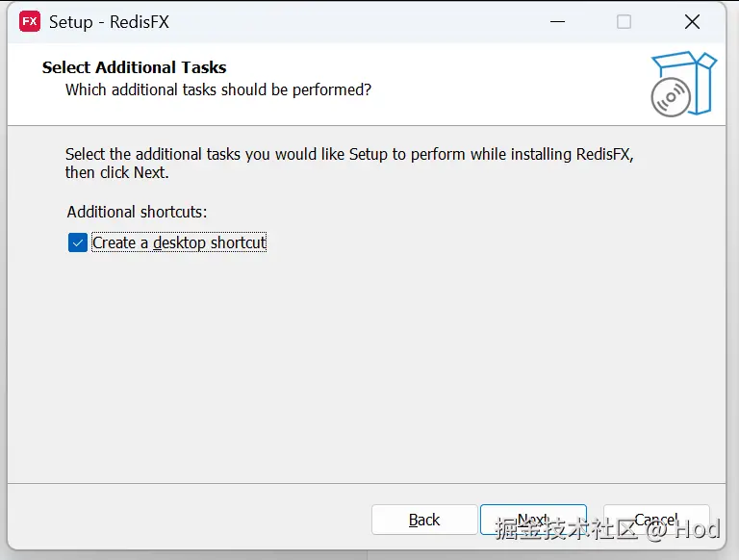Click the empty grey area below the checkbox

point(366,366)
